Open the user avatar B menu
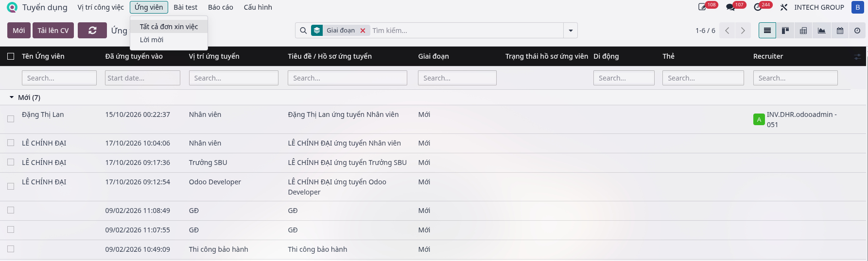Viewport: 868px width, 261px height. click(857, 7)
